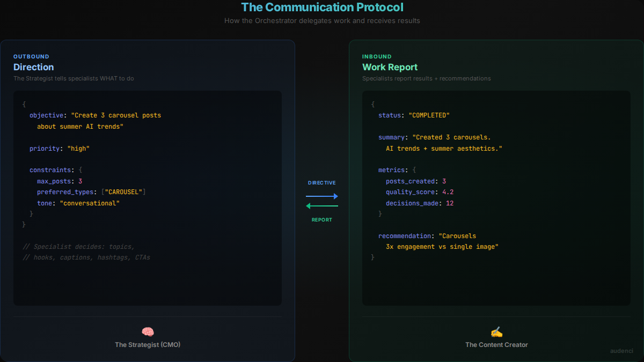Screen dimensions: 644x362
Task: Select the Work Report heading
Action: click(x=390, y=67)
